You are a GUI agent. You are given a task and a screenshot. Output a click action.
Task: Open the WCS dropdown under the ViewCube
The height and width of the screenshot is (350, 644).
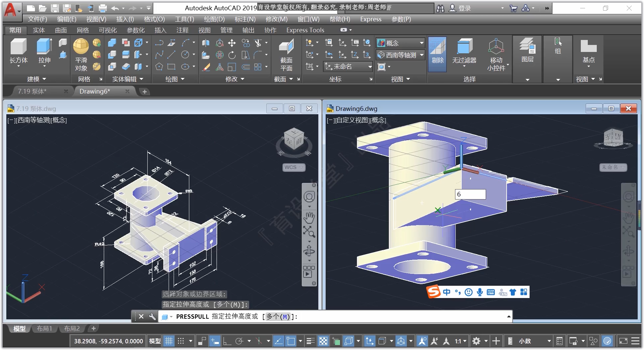[294, 167]
